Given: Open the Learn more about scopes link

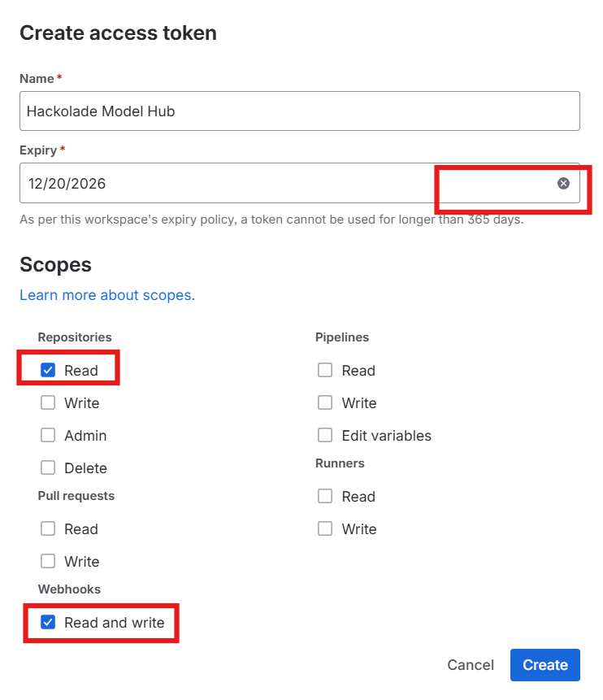Looking at the screenshot, I should [x=106, y=295].
